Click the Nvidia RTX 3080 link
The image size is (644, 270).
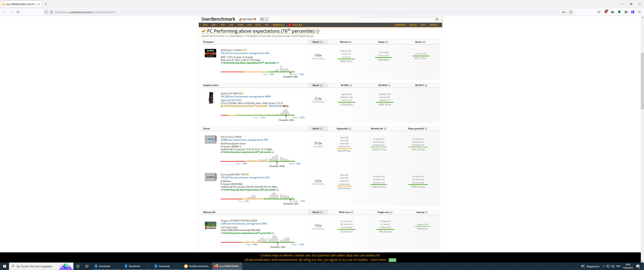pyautogui.click(x=229, y=93)
